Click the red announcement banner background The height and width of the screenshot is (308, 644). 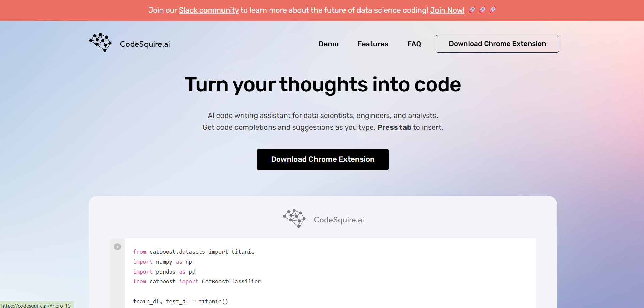(68, 10)
